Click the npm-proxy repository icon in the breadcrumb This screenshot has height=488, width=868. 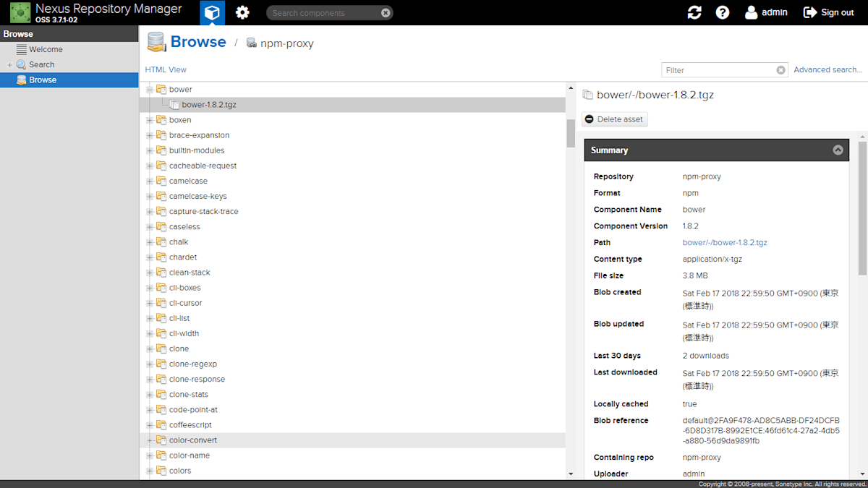tap(252, 43)
